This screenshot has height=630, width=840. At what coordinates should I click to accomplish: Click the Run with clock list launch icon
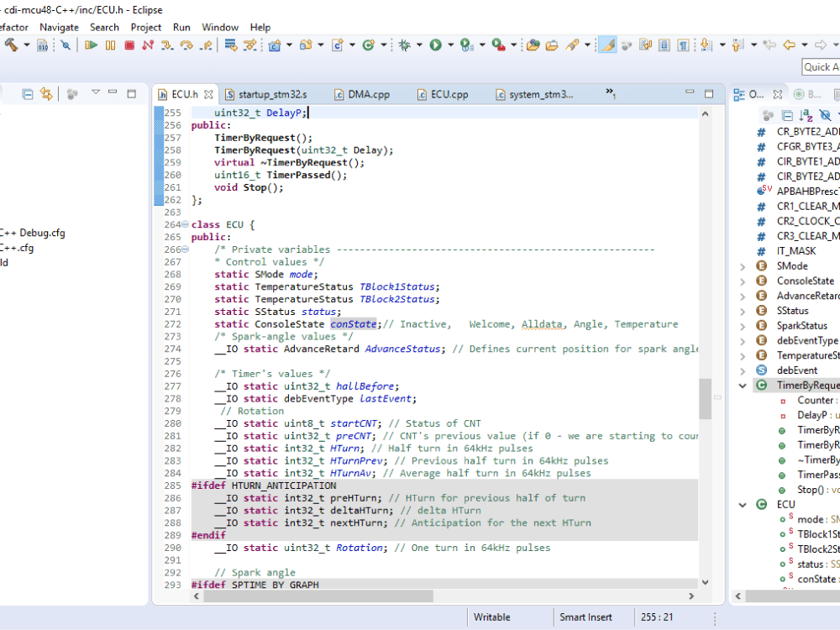click(467, 45)
